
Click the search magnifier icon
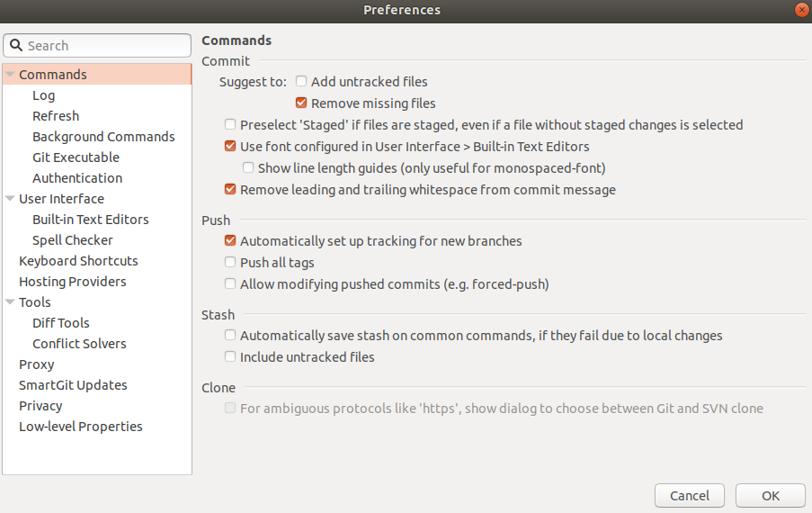[16, 46]
